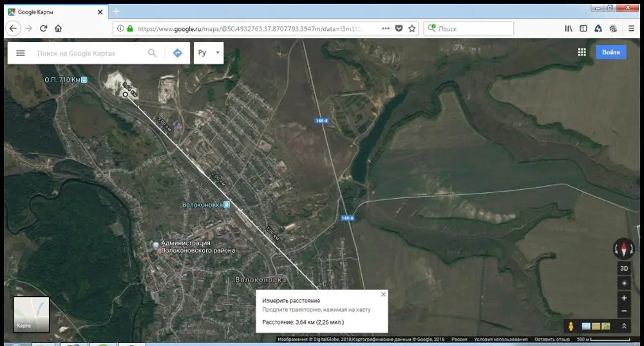Click Войти sign-in button
The image size is (644, 346).
(611, 52)
